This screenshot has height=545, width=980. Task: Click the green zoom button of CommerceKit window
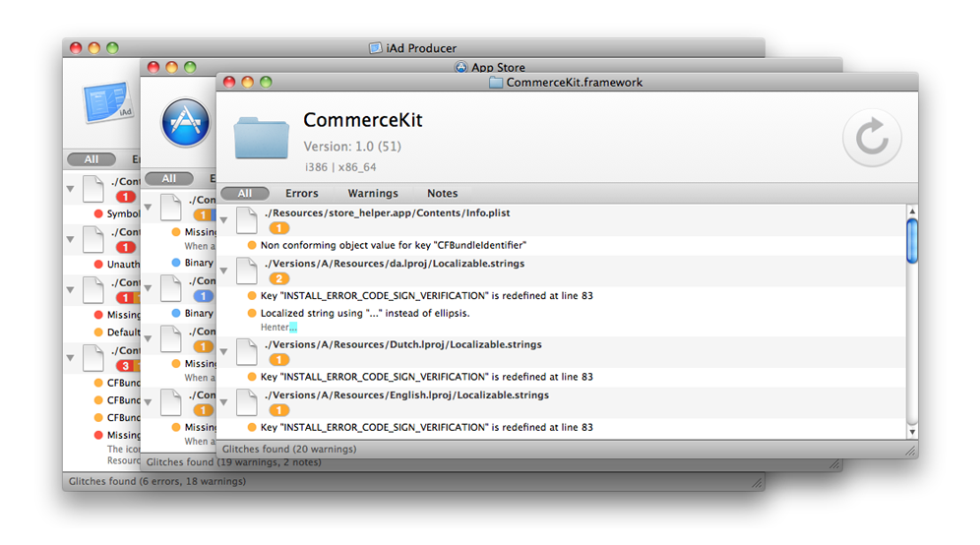(266, 82)
